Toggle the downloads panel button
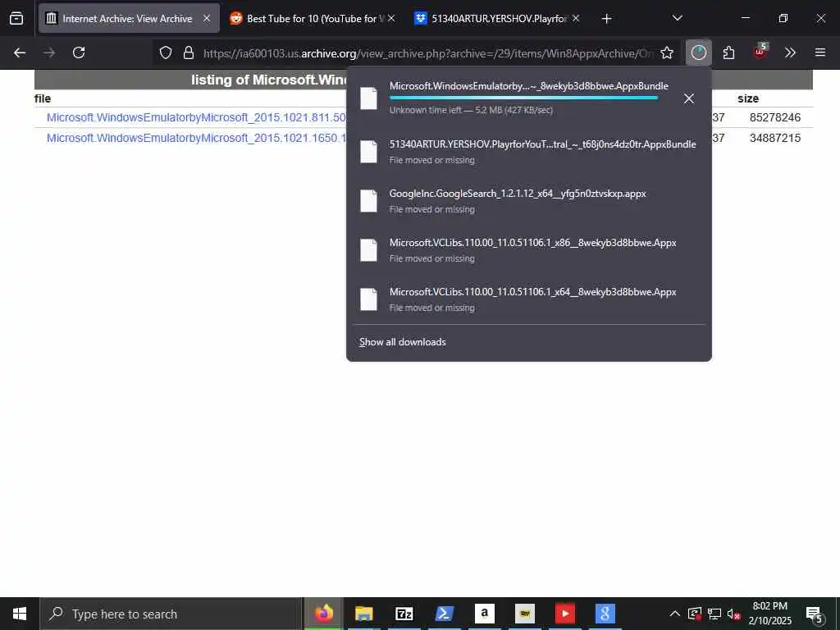The image size is (840, 630). pyautogui.click(x=699, y=52)
